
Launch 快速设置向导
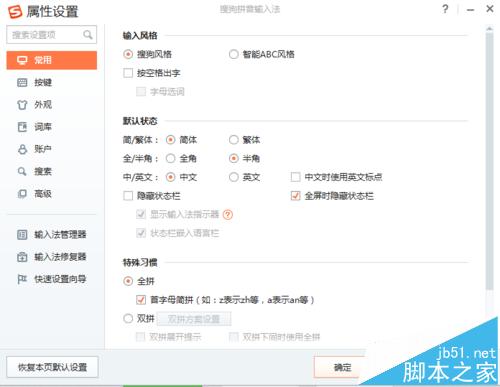pos(60,279)
